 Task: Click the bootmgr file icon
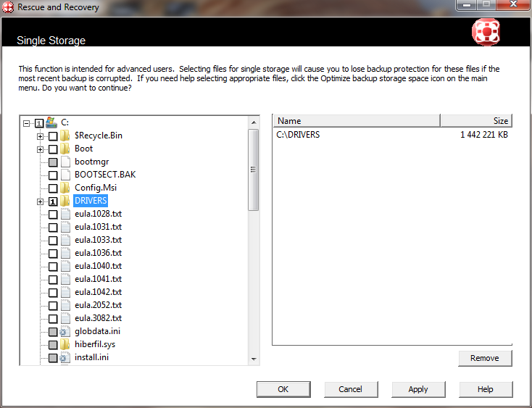65,162
